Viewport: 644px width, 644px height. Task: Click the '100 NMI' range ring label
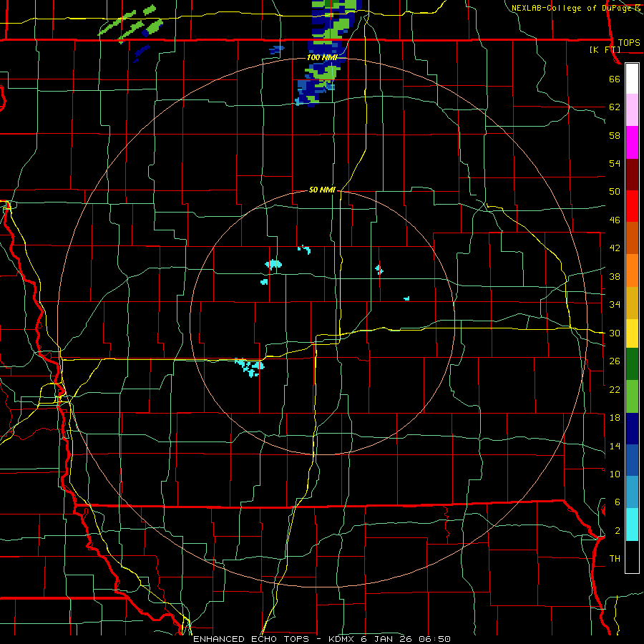[x=322, y=57]
